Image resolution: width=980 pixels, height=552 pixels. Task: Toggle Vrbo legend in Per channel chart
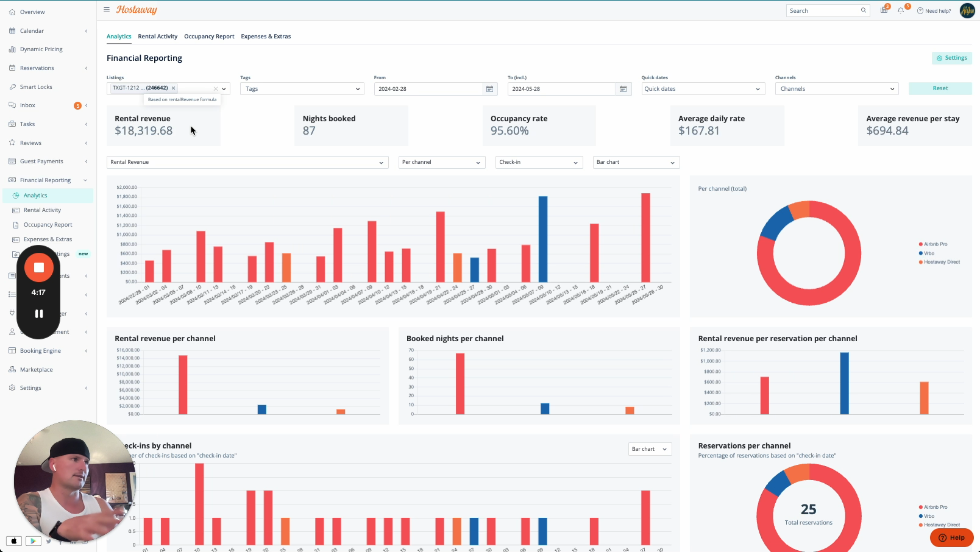(x=929, y=253)
